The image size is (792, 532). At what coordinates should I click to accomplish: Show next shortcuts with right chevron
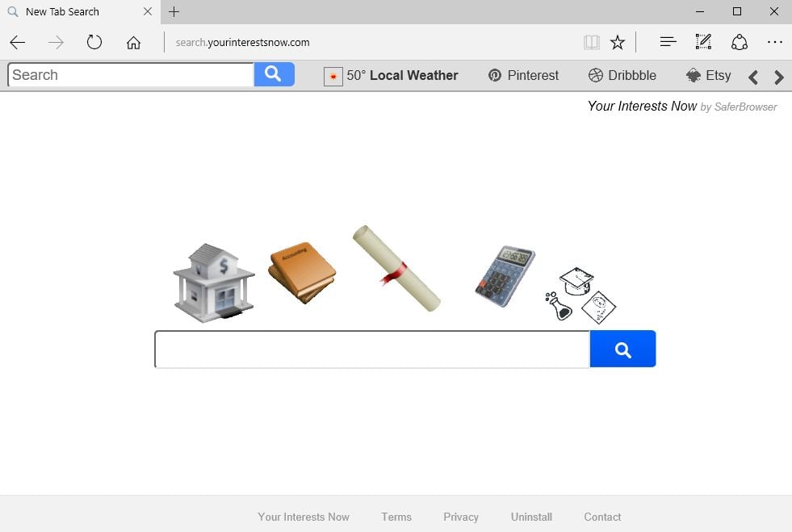778,77
